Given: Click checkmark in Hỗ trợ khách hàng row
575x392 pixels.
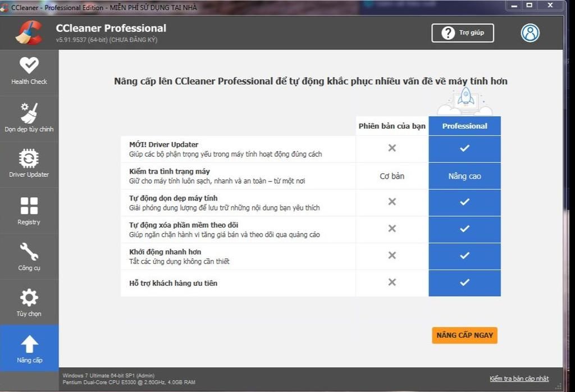Looking at the screenshot, I should click(464, 282).
